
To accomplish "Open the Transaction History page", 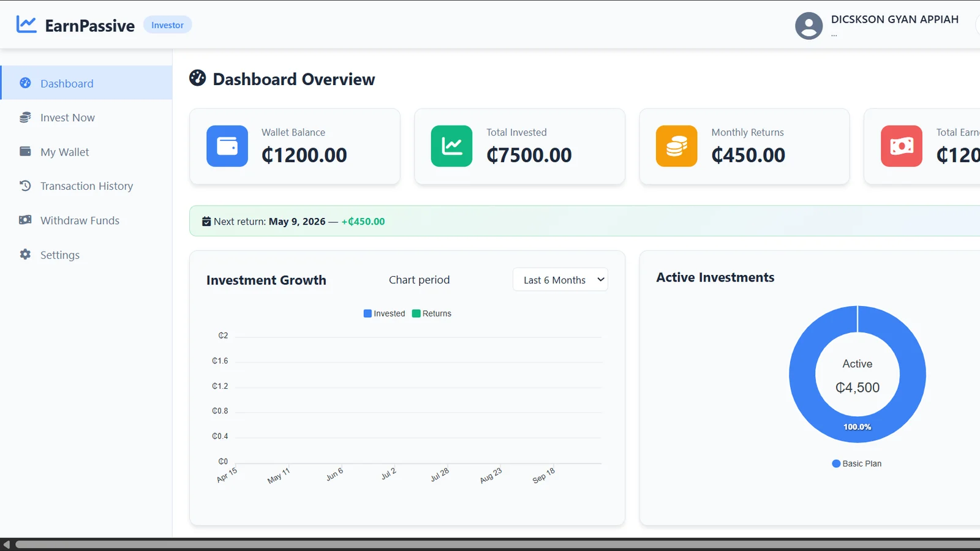I will pyautogui.click(x=86, y=186).
